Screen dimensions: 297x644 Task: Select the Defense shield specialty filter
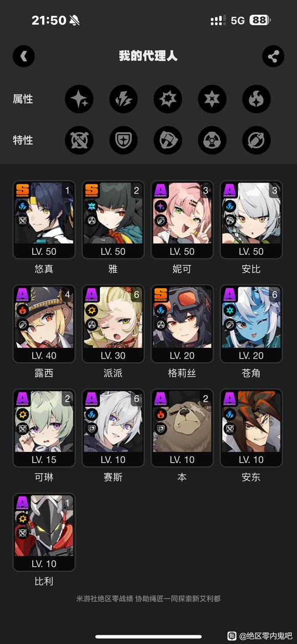coord(123,140)
